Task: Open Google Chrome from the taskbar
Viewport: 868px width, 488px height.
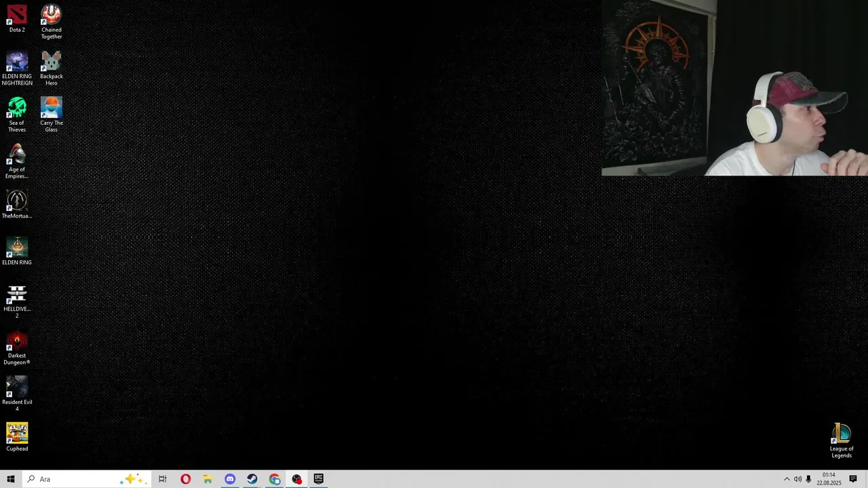Action: (x=275, y=479)
